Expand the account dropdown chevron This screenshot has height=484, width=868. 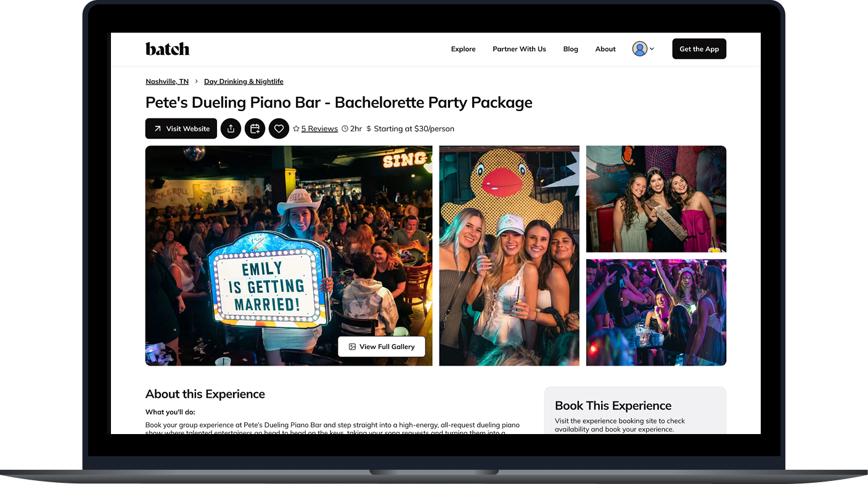point(652,49)
